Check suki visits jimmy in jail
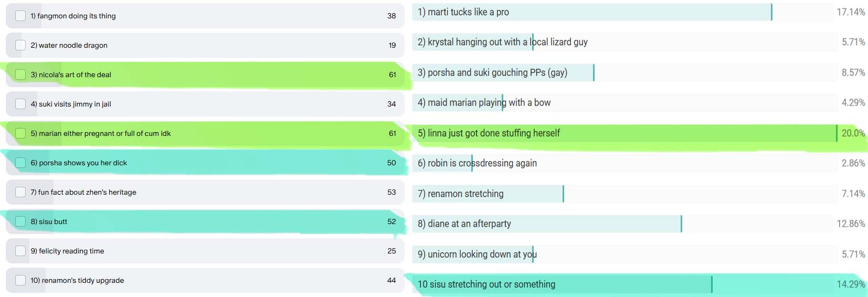Screen dimensions: 868x297 point(20,104)
